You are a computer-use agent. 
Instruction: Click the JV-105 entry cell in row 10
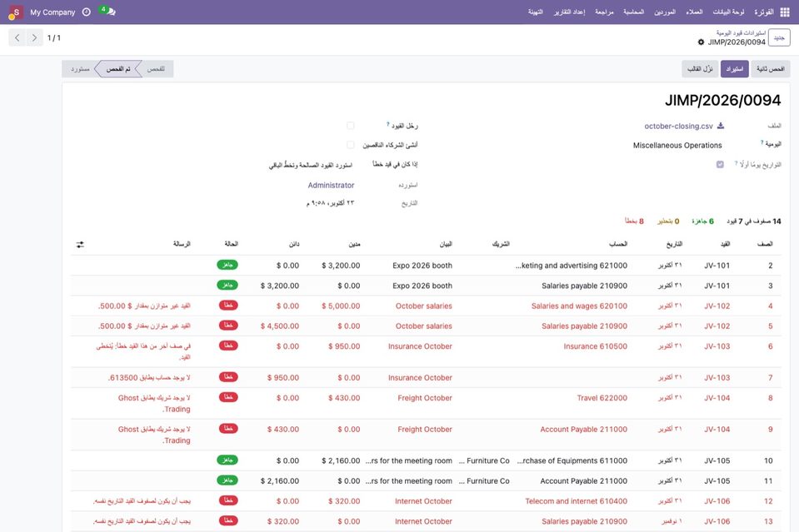717,460
